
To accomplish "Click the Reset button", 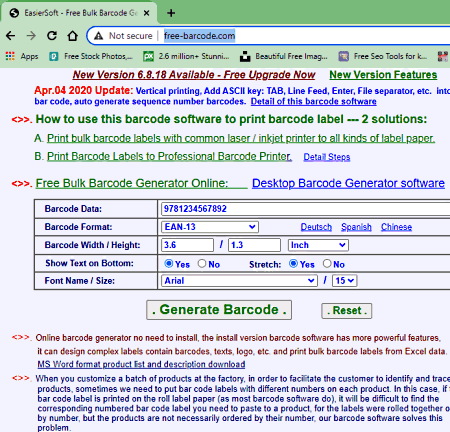I will [347, 311].
